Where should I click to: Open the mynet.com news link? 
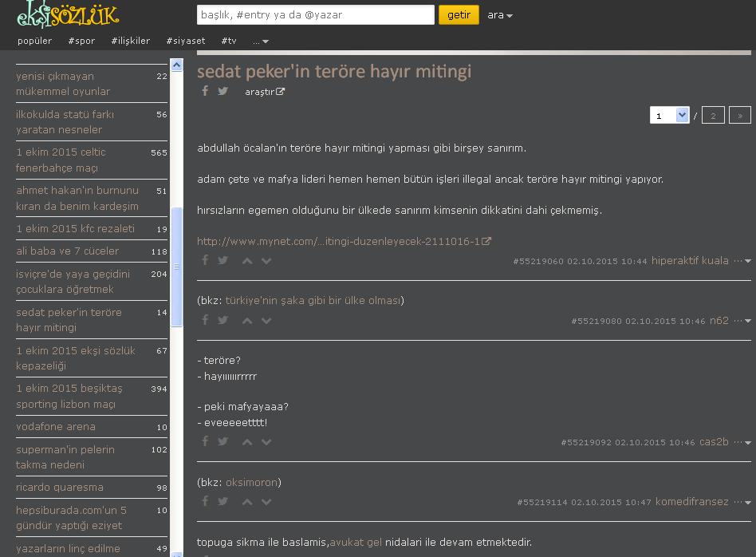pyautogui.click(x=343, y=241)
